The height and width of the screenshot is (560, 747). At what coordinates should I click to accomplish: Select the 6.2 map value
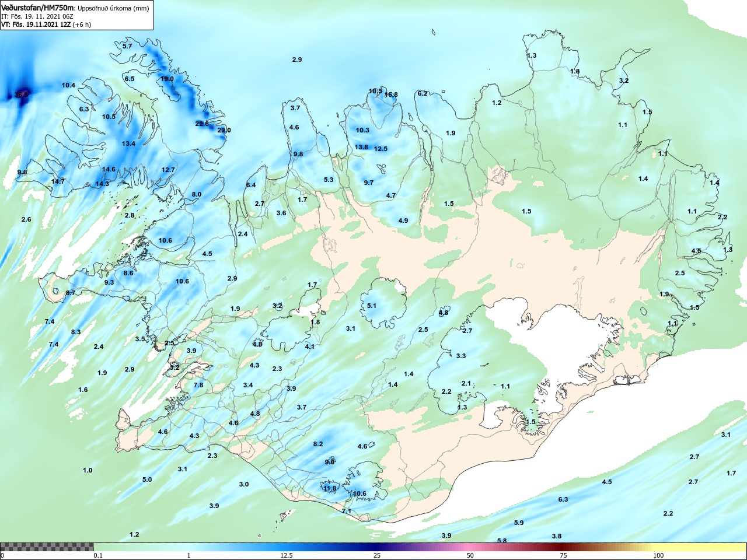[x=423, y=93]
